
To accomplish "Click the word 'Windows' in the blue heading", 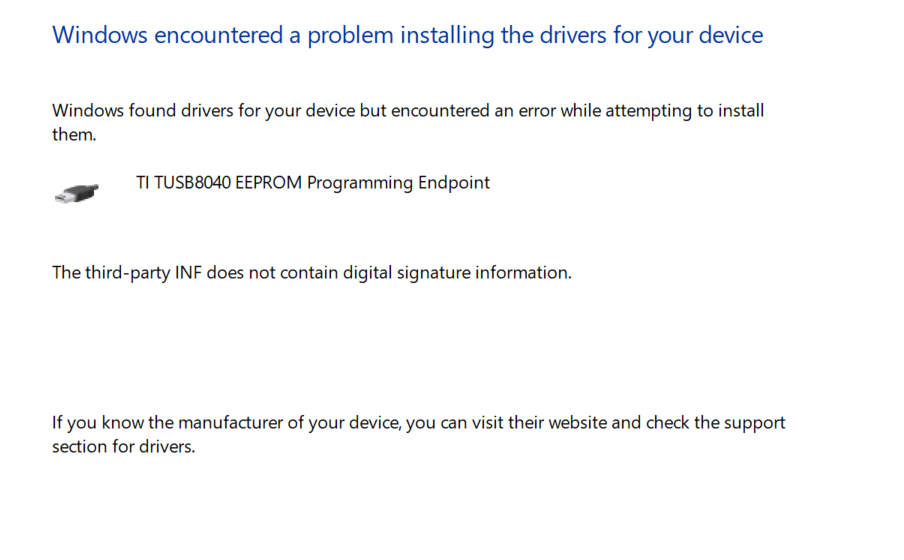I will click(x=100, y=36).
